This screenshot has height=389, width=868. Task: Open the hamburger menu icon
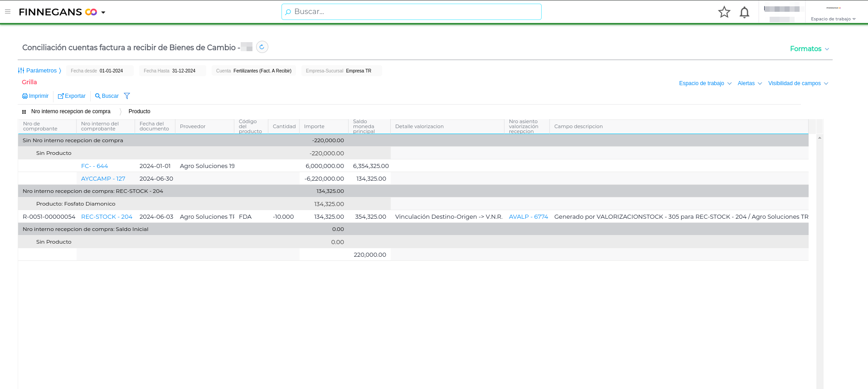coord(8,12)
